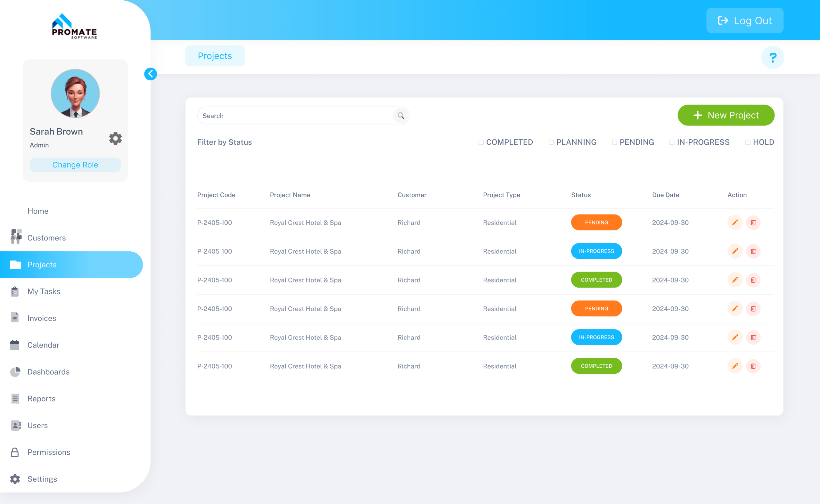Select the Projects tab at the top
This screenshot has width=820, height=504.
pos(215,56)
